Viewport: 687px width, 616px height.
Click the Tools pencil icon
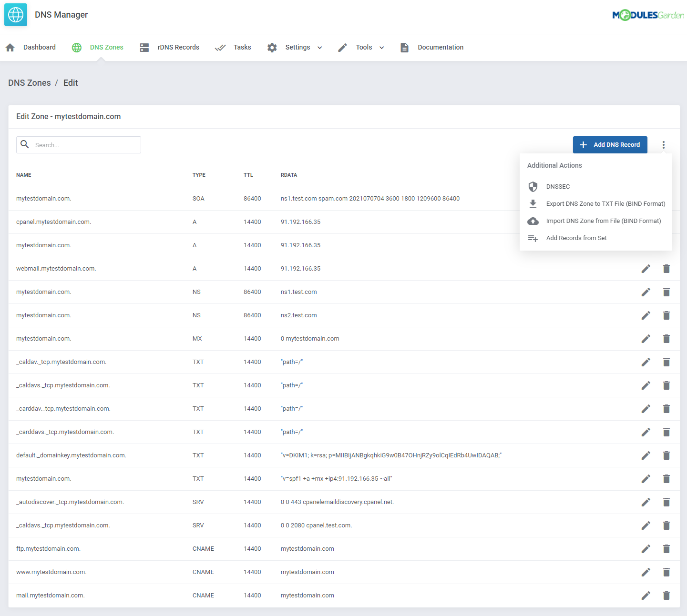pyautogui.click(x=342, y=47)
